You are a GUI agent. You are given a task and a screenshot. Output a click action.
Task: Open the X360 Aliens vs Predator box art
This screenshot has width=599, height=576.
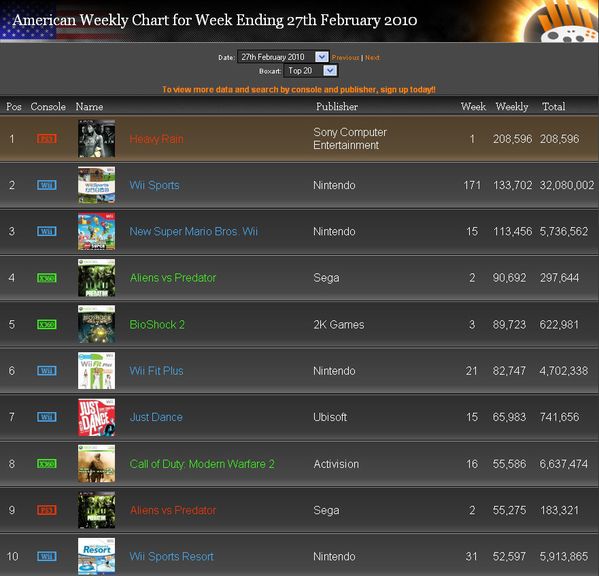pyautogui.click(x=96, y=278)
